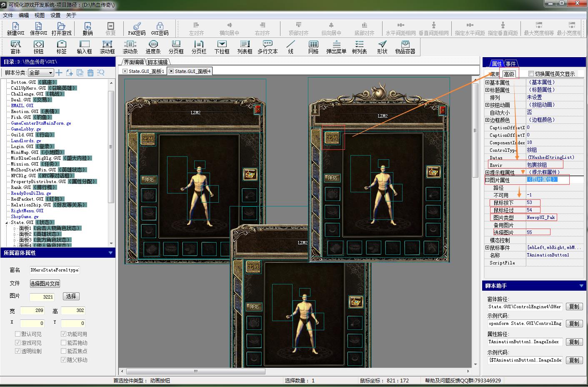
Task: Toggle the 能否焦点 checkbox
Action: (63, 351)
